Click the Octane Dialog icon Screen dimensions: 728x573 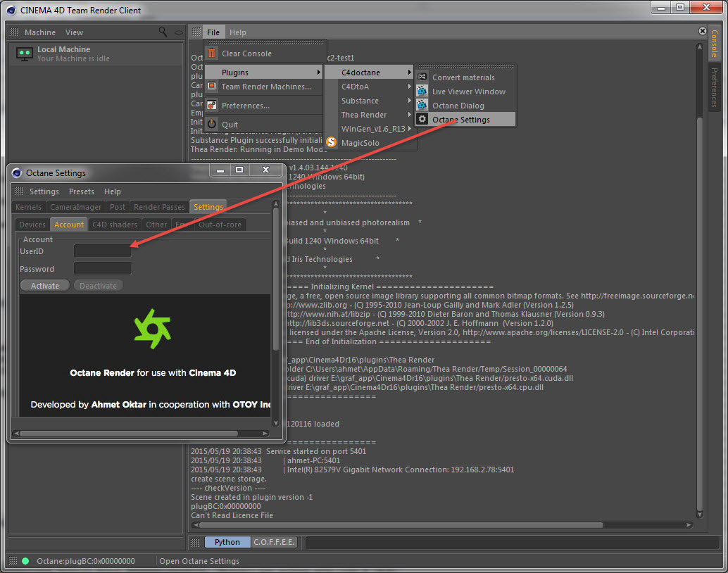[422, 105]
